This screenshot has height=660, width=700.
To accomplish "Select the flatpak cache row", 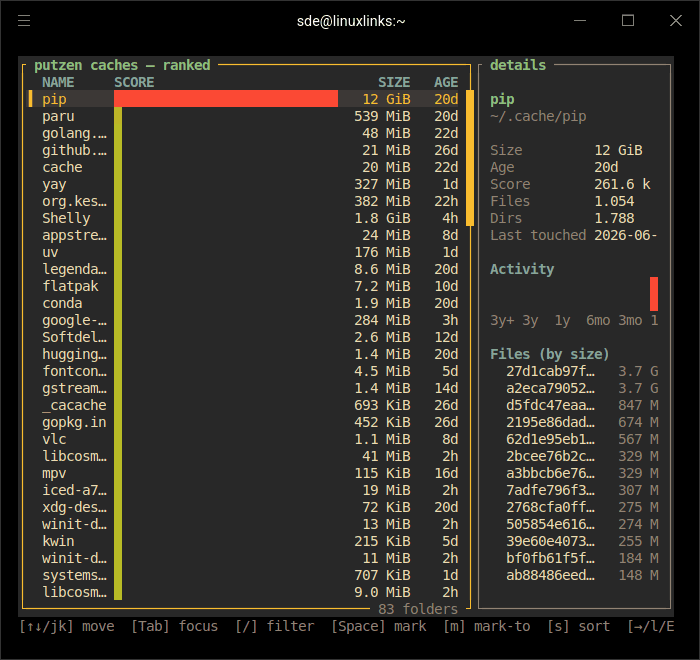I will tap(243, 286).
